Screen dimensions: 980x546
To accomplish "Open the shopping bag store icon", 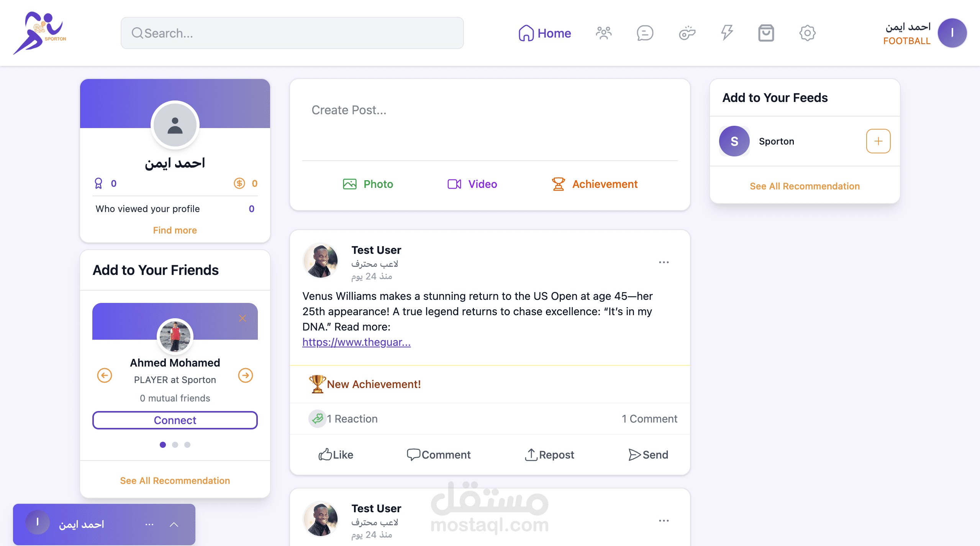I will [766, 33].
